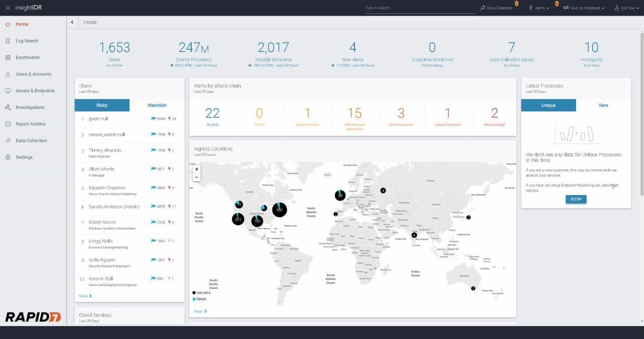The image size is (644, 339).
Task: Click the 7 Data Collection Issues stat
Action: (x=512, y=54)
